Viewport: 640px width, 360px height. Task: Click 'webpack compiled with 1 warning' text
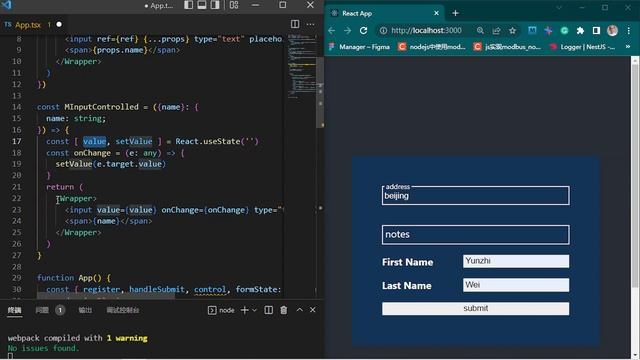pos(78,338)
